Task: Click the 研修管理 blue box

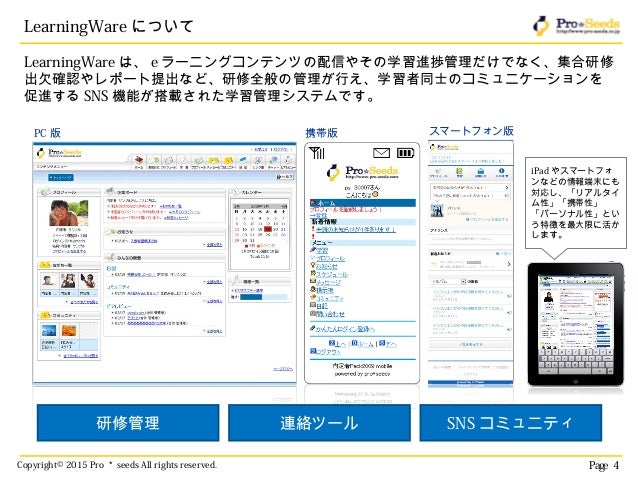Action: click(128, 423)
